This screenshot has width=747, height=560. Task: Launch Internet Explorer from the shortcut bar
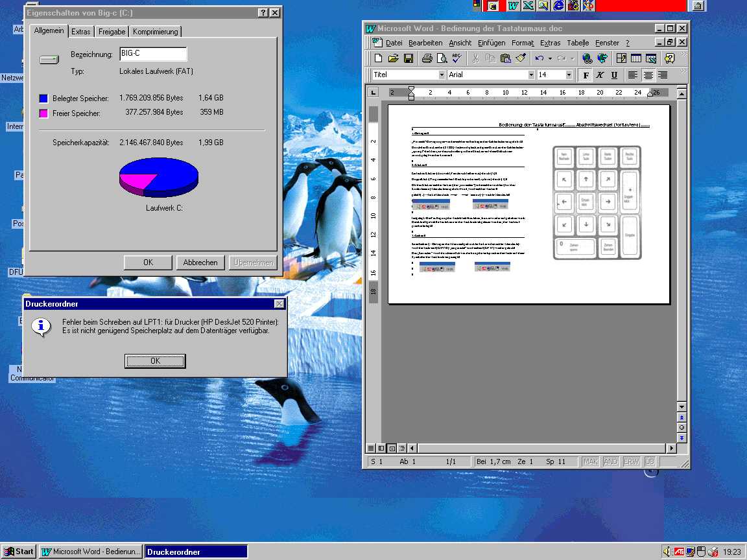pos(558,5)
